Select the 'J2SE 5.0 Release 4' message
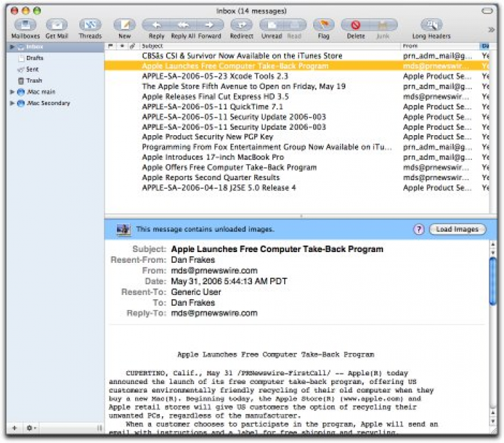The image size is (504, 443). (296, 188)
